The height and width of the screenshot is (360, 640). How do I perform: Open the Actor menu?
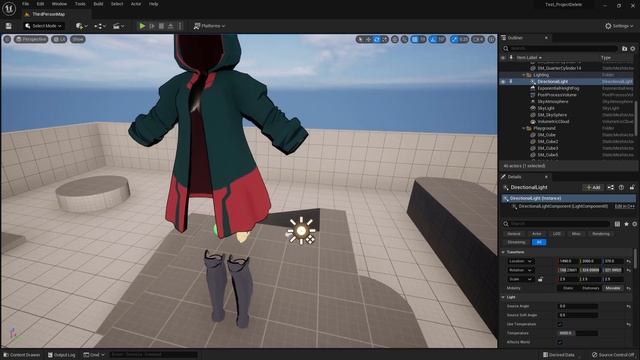click(136, 4)
